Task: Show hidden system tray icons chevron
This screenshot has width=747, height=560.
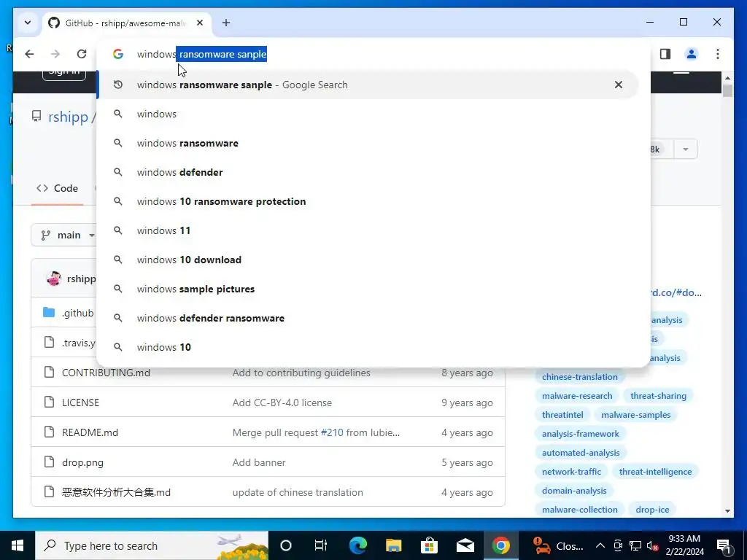Action: (x=600, y=545)
